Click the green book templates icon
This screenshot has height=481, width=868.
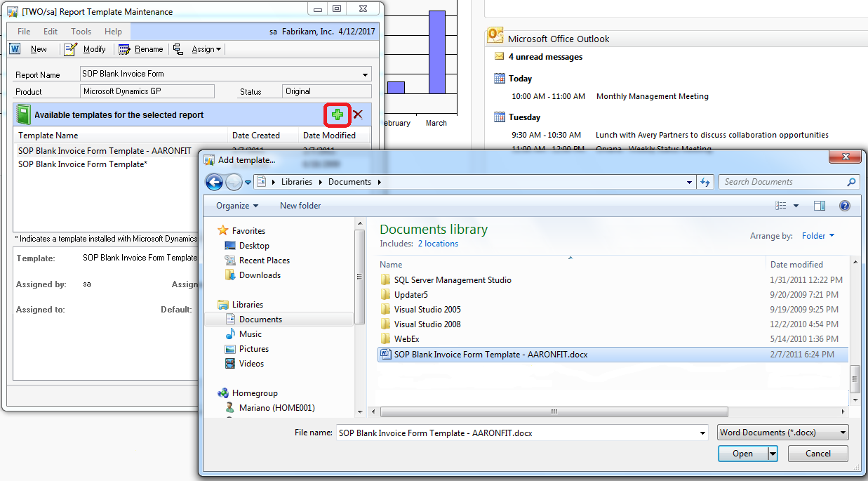24,114
